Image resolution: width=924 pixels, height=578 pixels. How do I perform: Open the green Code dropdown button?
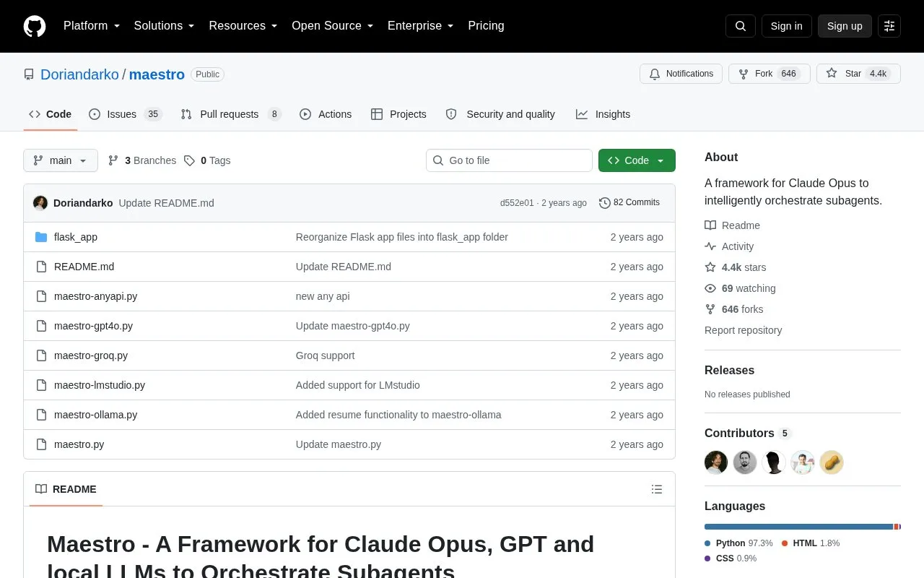pos(637,160)
